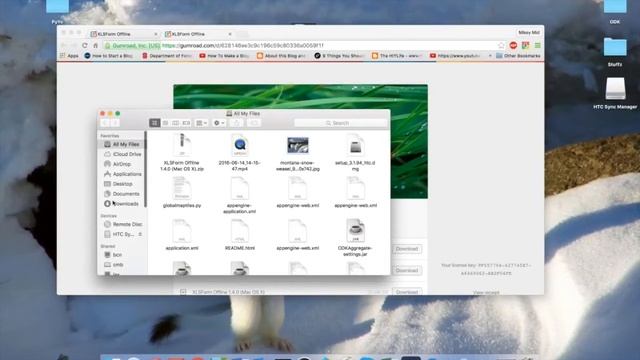Switch Finder to Cover Flow view
The height and width of the screenshot is (360, 640).
[186, 123]
